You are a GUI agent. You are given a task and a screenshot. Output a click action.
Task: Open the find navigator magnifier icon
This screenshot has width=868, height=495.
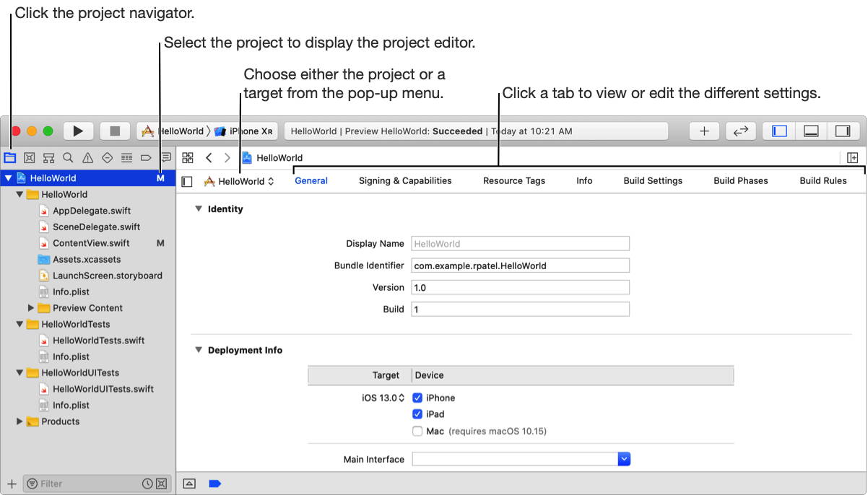coord(68,157)
